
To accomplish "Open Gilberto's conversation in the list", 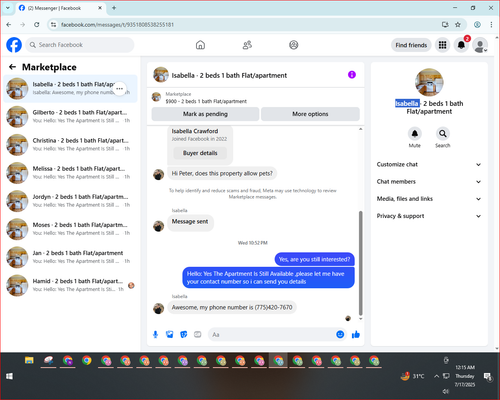I will click(x=70, y=117).
